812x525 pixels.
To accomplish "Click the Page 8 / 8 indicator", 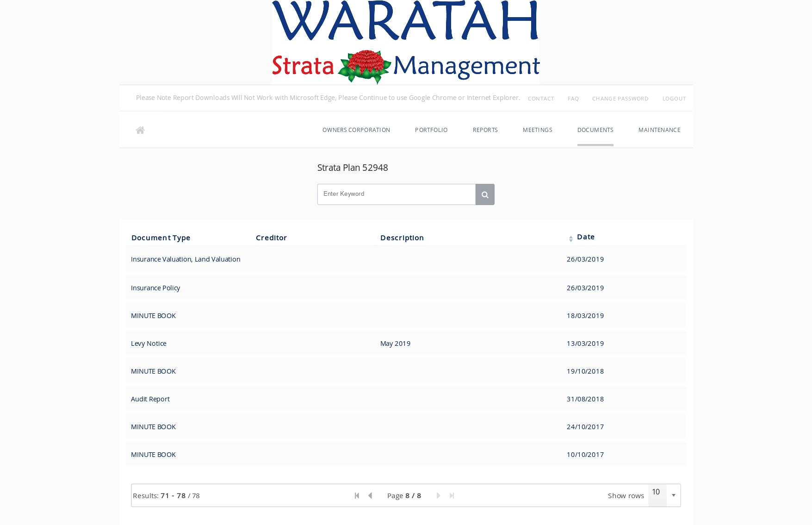I will coord(404,495).
